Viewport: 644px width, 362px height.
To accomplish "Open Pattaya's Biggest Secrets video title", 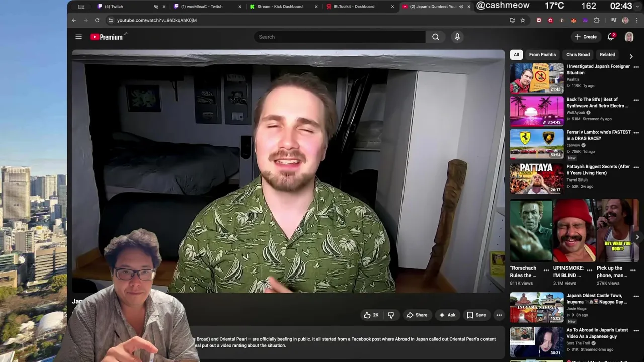I will 598,170.
